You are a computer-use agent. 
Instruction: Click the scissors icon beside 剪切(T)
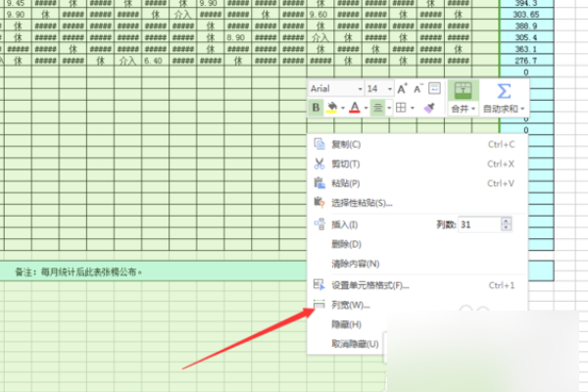319,164
